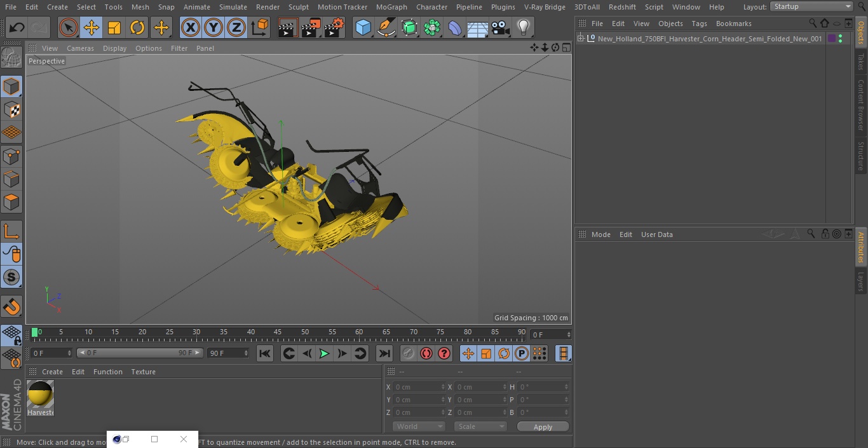The height and width of the screenshot is (448, 868).
Task: Switch to Model mode
Action: [11, 86]
